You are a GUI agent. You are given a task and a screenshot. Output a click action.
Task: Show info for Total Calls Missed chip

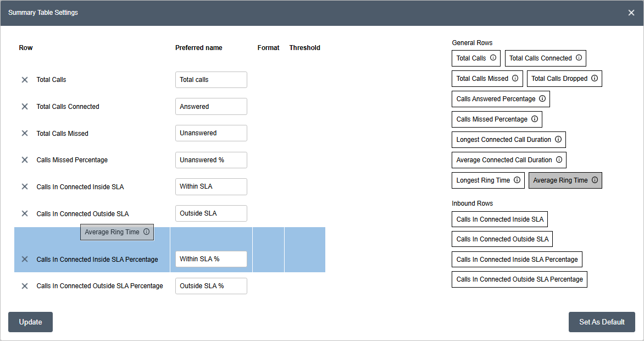515,78
